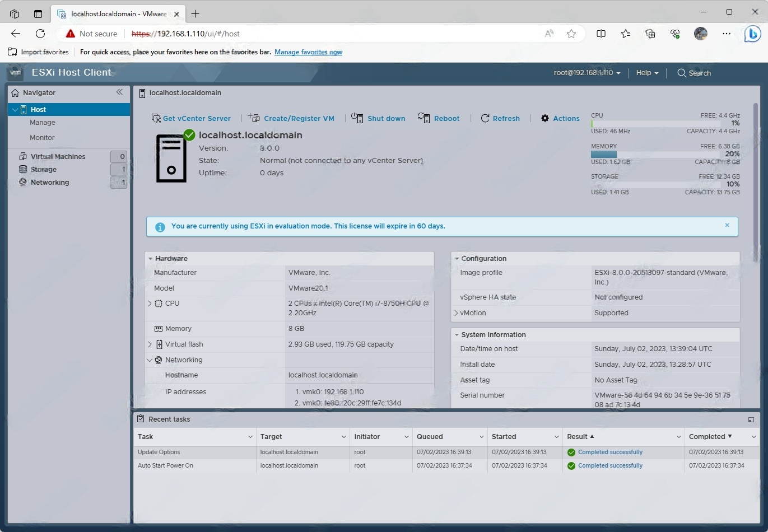Open Storage in the Navigator
This screenshot has height=532, width=768.
[43, 170]
